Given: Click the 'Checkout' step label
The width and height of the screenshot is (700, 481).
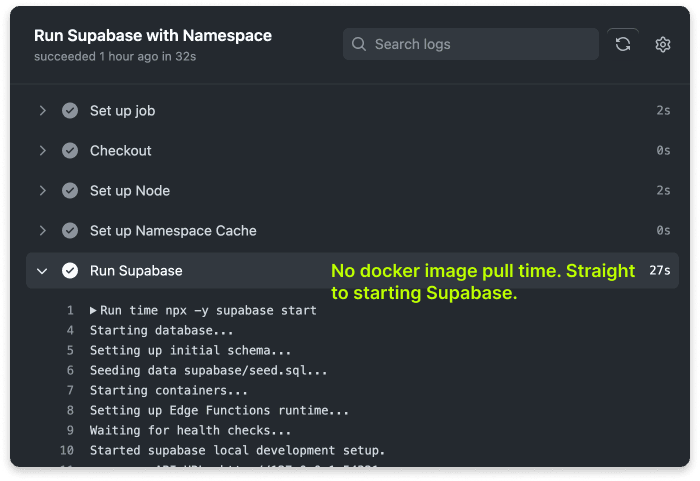Looking at the screenshot, I should click(121, 151).
